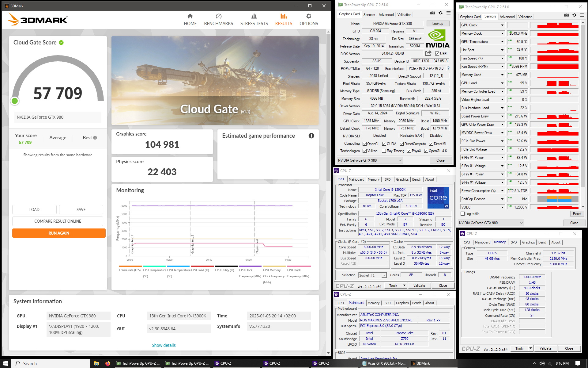This screenshot has width=588, height=368.
Task: Click Show details link
Action: coord(164,345)
